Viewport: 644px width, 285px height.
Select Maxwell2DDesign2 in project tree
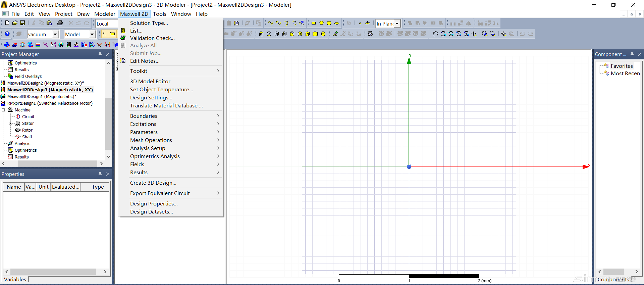[46, 83]
